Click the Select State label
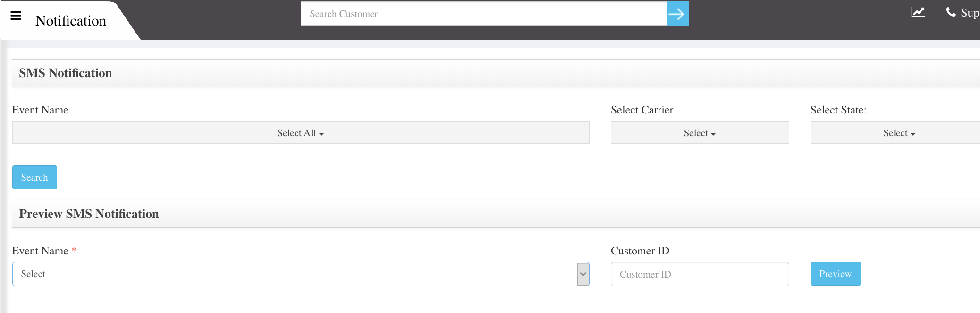Screen dimensions: 980x313 (838, 110)
